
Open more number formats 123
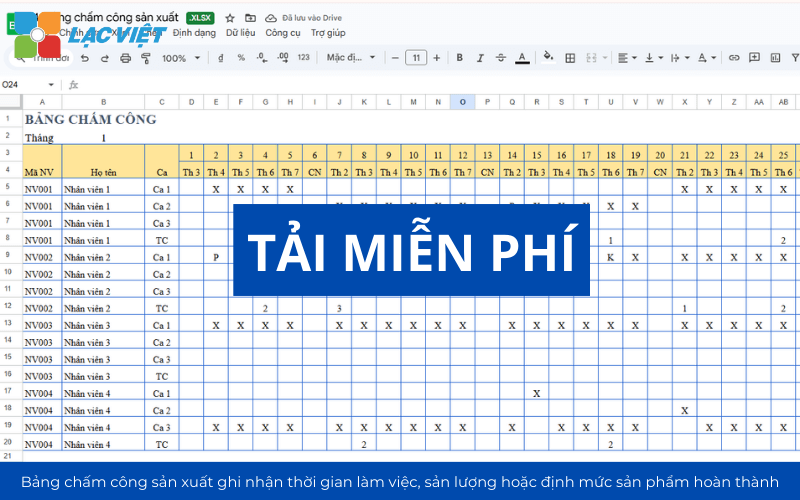pos(304,58)
